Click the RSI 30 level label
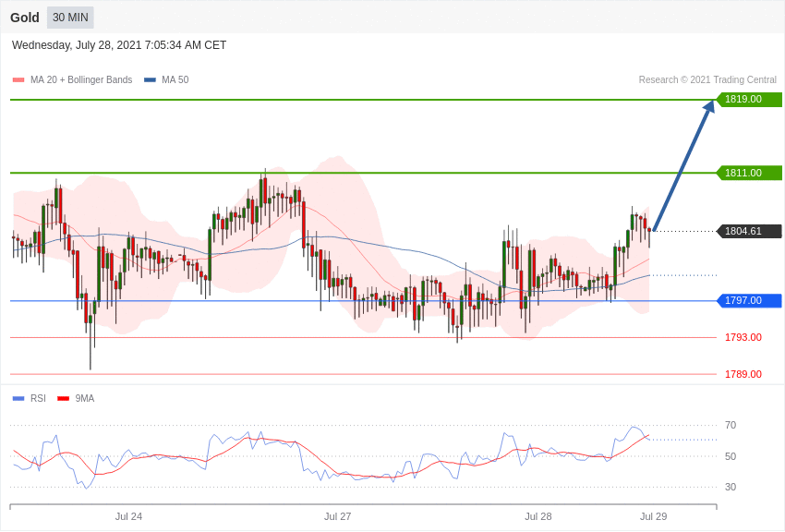This screenshot has width=785, height=532. [x=731, y=487]
